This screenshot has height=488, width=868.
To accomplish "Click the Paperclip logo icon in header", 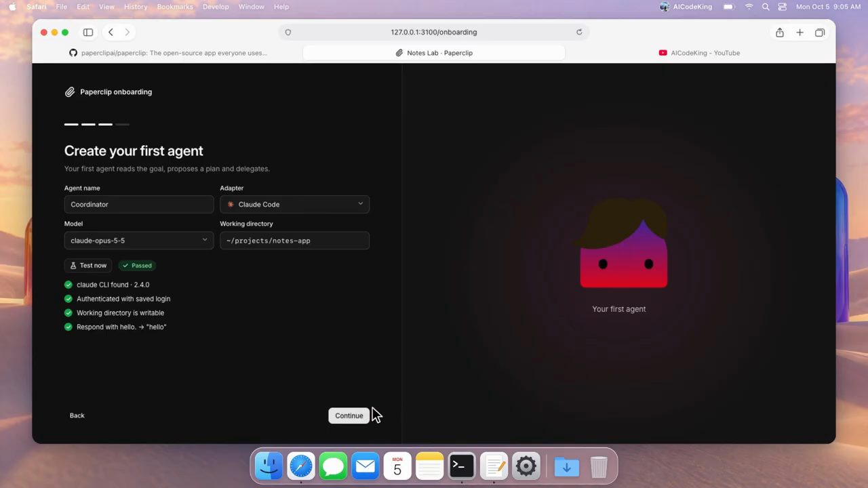I will [x=70, y=92].
